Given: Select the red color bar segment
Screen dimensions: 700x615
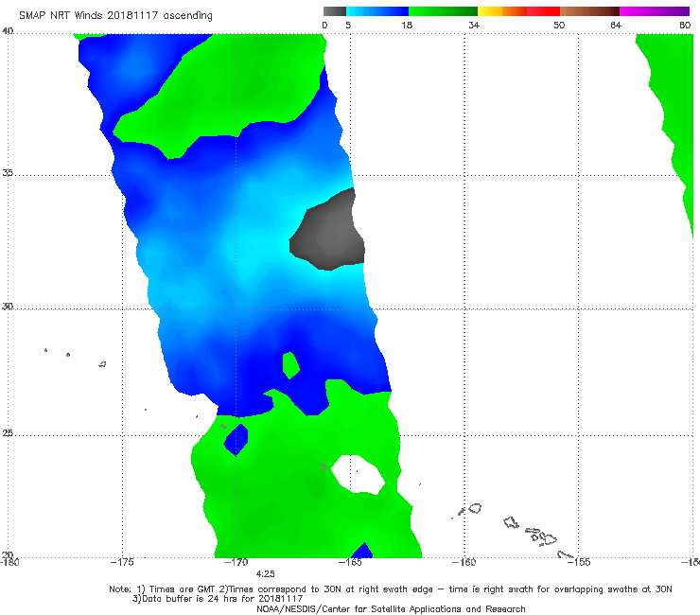Looking at the screenshot, I should pyautogui.click(x=543, y=11).
